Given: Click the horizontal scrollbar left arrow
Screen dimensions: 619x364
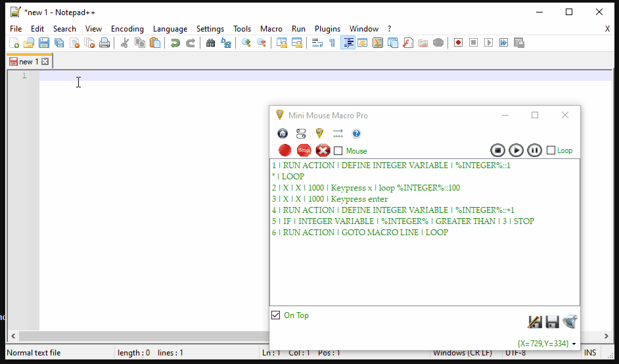Looking at the screenshot, I should click(12, 336).
